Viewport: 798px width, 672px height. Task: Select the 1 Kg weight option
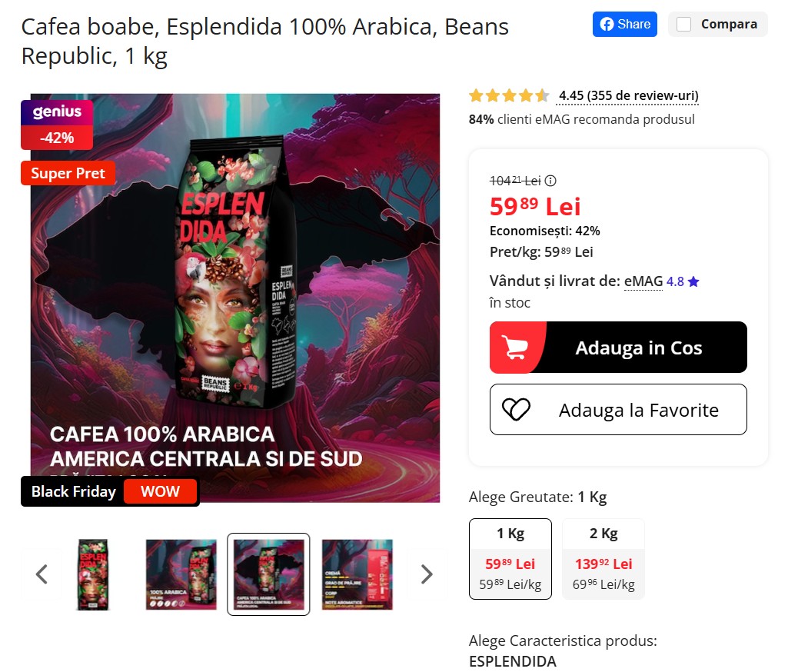510,559
